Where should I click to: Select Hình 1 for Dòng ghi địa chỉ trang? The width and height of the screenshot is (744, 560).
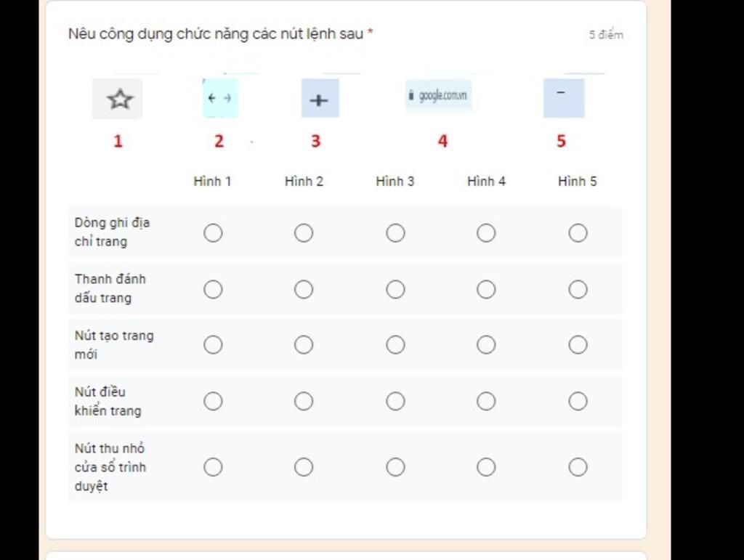213,233
